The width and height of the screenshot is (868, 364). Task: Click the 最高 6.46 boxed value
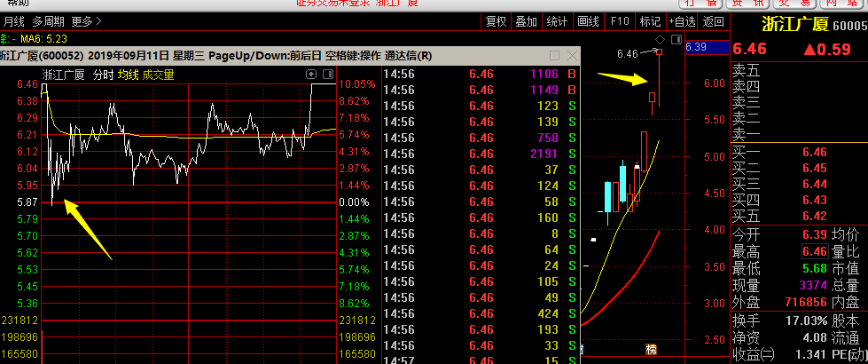815,252
